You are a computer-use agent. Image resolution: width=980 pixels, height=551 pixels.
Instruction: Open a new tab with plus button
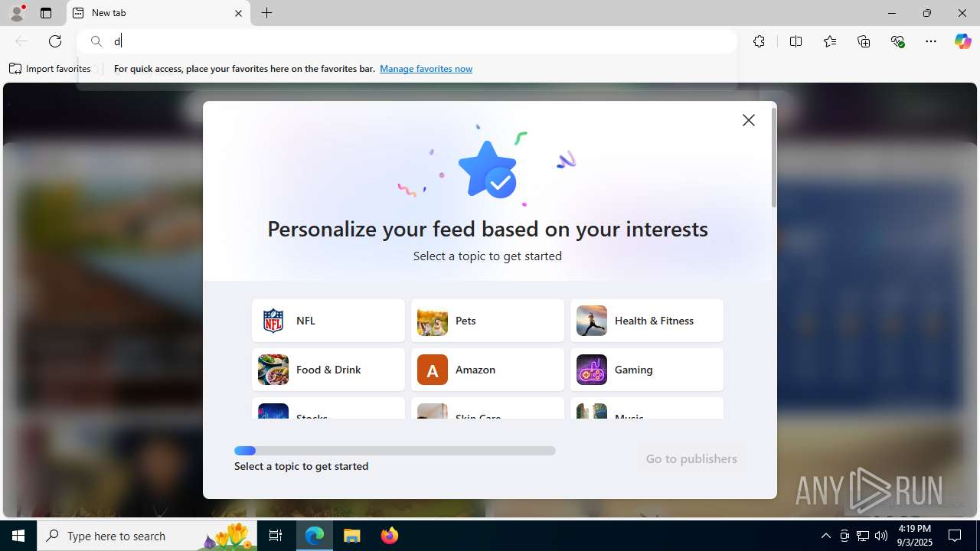(267, 13)
